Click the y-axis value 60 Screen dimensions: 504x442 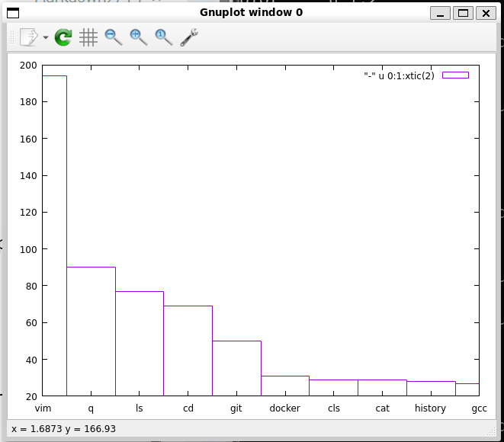point(31,323)
